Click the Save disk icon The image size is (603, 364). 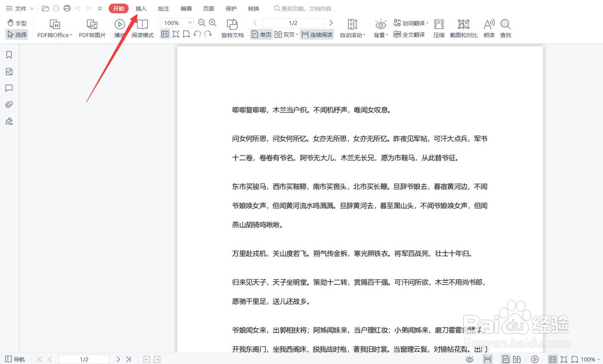(56, 8)
